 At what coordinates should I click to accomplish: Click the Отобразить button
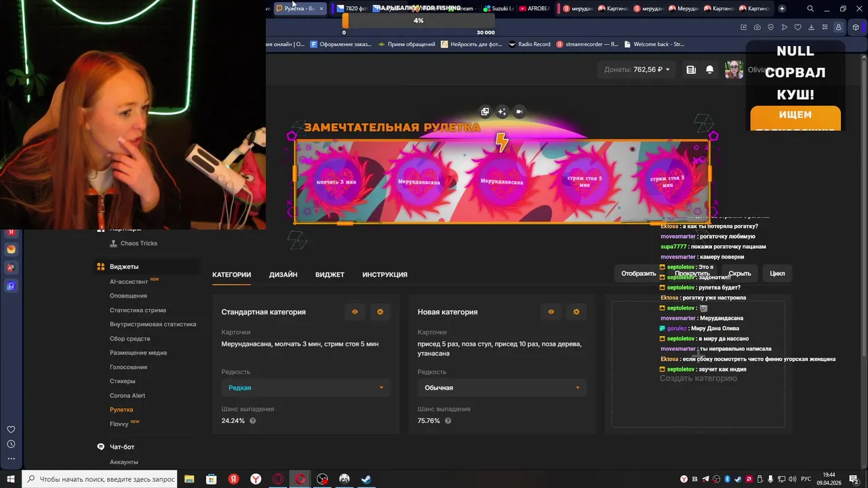point(638,273)
